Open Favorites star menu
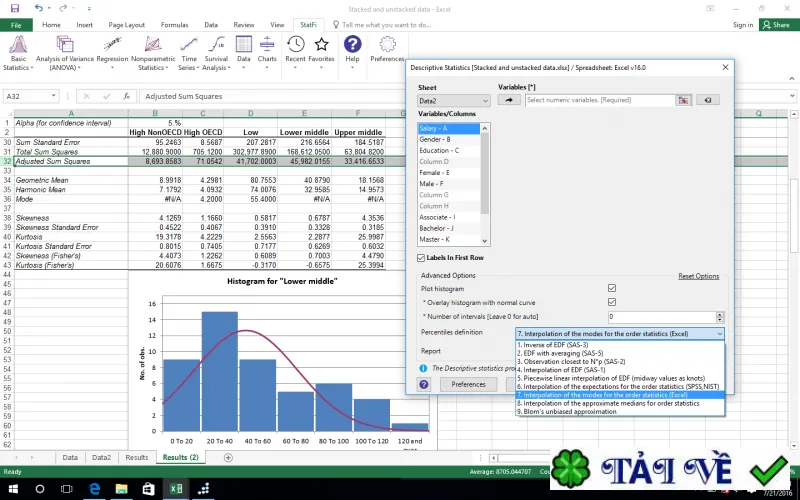This screenshot has width=800, height=500. (321, 53)
